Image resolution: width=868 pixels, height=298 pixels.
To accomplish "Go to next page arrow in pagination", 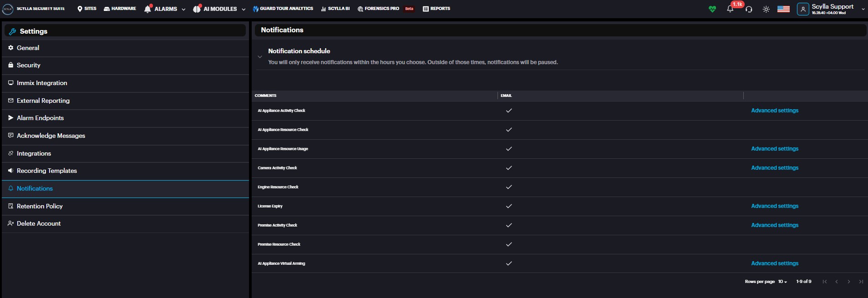I will coord(848,282).
